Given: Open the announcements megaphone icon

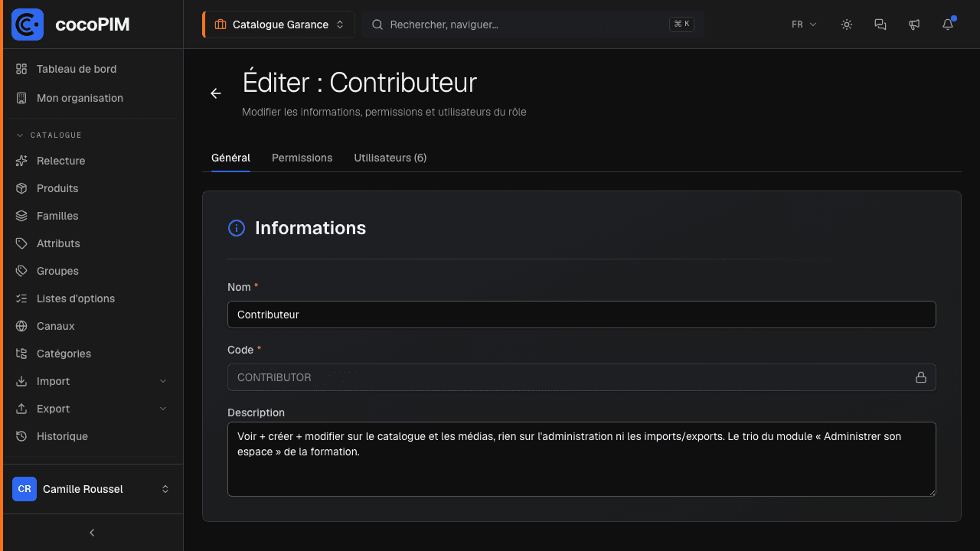Looking at the screenshot, I should [x=914, y=24].
